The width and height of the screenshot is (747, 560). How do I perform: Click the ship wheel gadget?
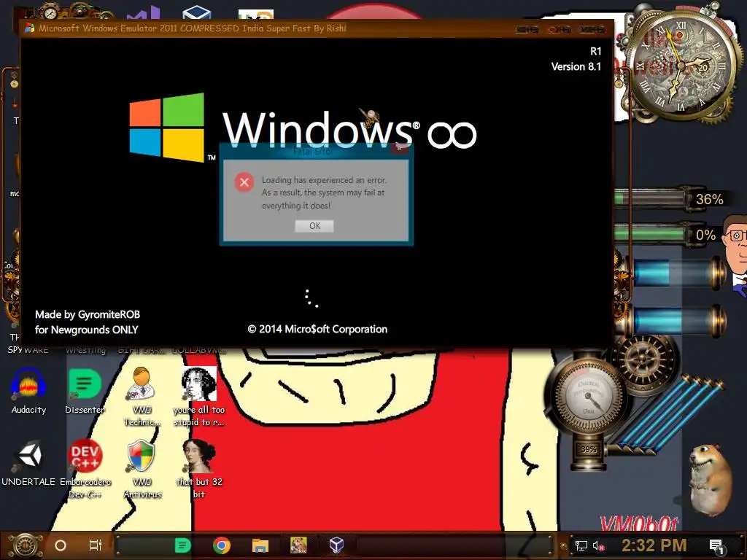(x=643, y=359)
